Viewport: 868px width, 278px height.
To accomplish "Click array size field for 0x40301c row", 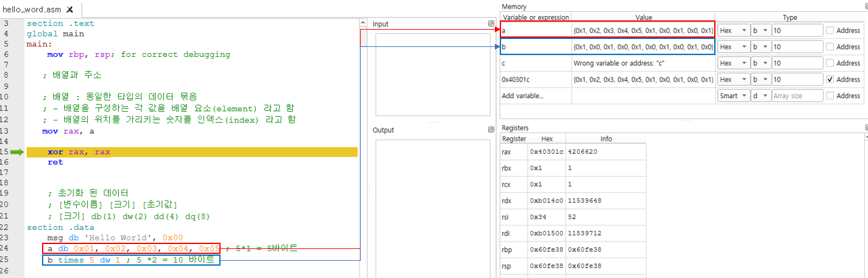I will (797, 80).
